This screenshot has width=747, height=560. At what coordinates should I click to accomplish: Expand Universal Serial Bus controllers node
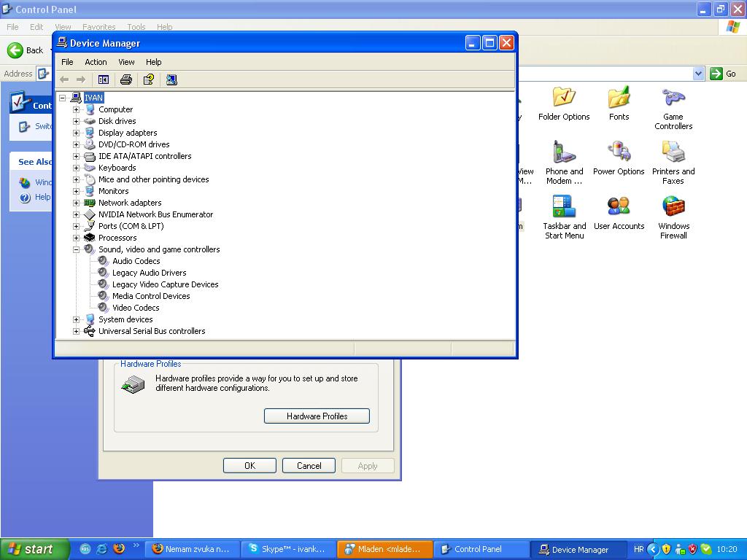click(x=76, y=331)
